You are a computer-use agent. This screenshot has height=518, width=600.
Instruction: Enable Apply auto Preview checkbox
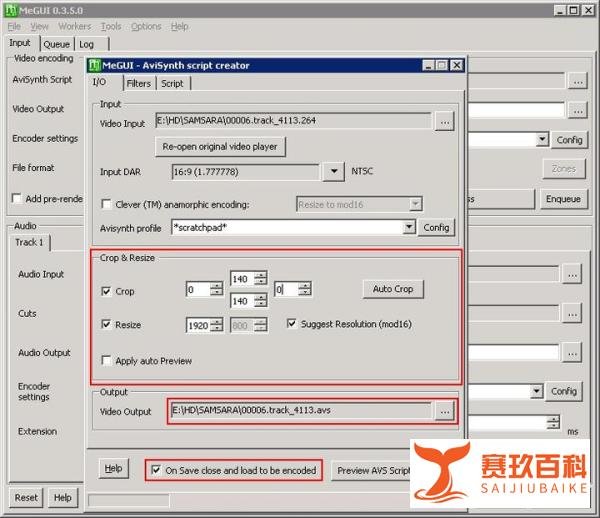[x=106, y=360]
